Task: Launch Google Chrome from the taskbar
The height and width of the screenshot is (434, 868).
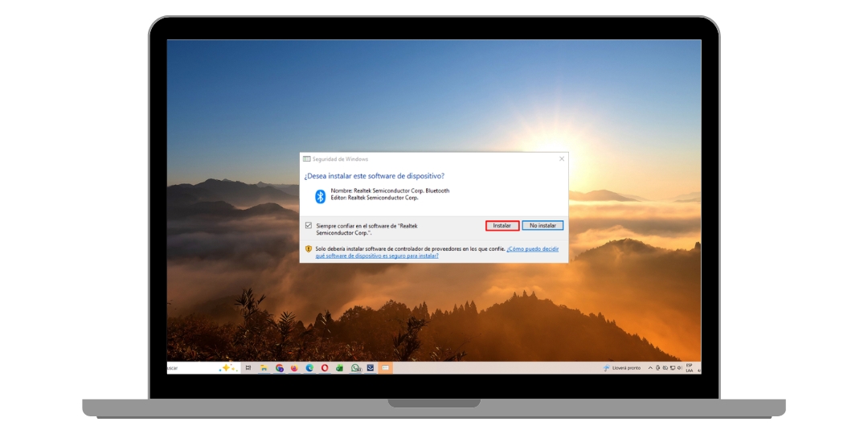Action: click(280, 368)
